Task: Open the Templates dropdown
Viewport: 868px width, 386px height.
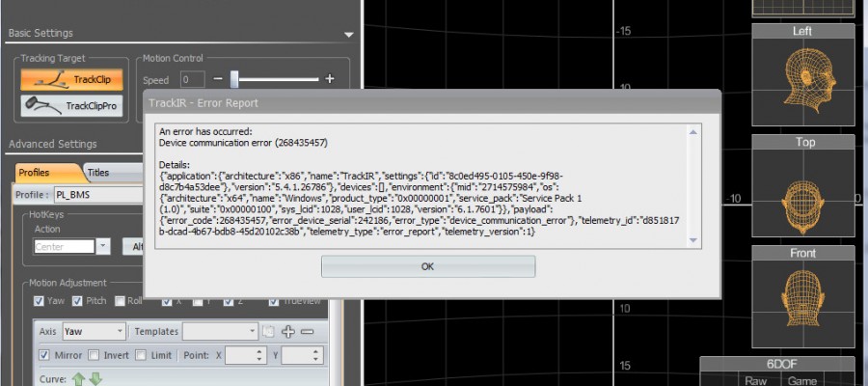Action: pos(220,332)
